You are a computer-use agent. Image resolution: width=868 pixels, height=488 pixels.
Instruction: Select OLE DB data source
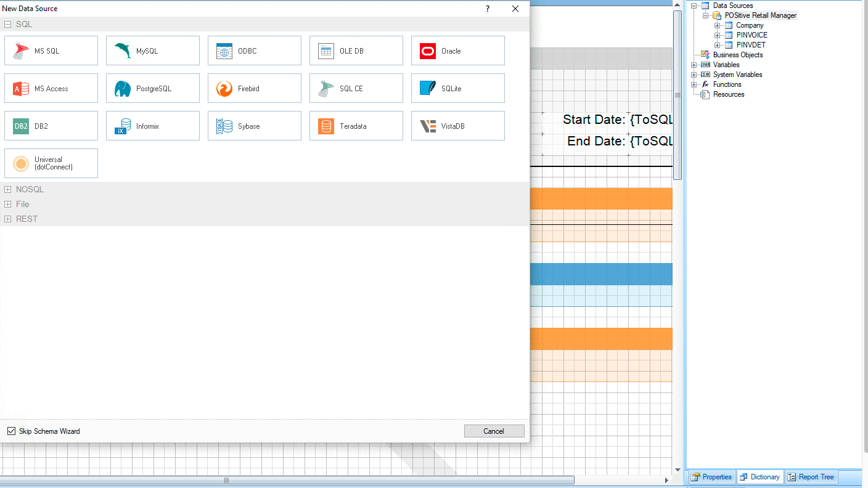click(x=356, y=51)
